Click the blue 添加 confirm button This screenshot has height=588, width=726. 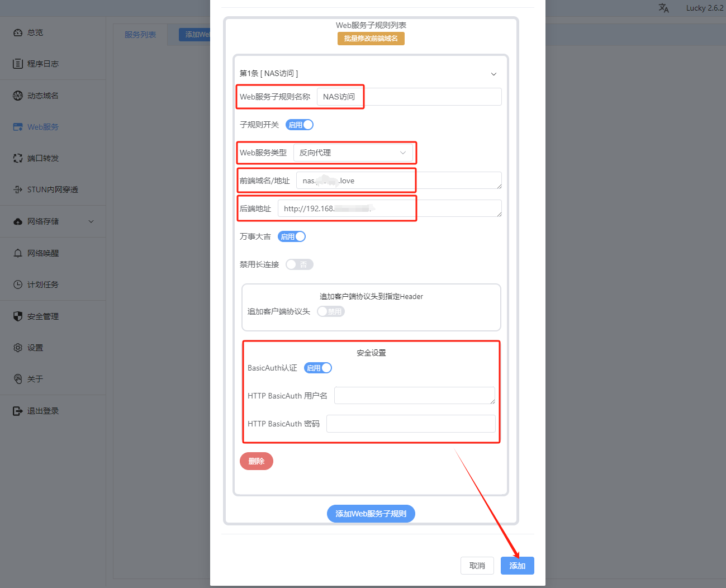click(x=518, y=566)
